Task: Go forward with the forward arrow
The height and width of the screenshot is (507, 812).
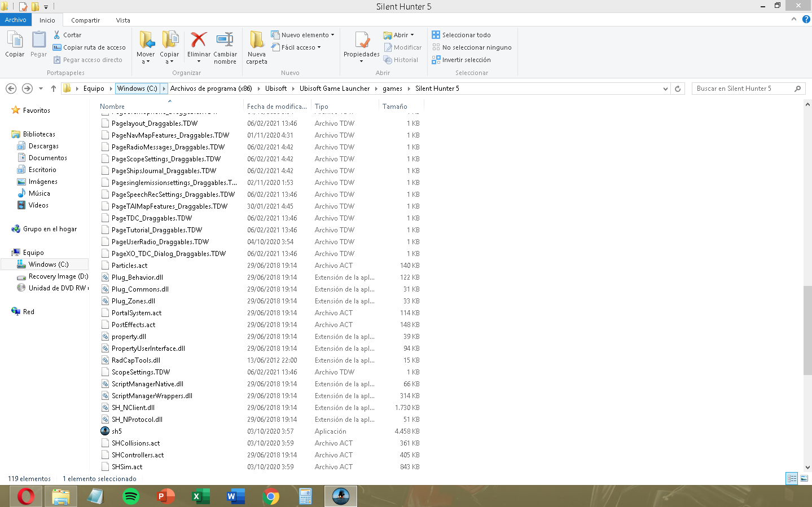Action: pos(27,89)
